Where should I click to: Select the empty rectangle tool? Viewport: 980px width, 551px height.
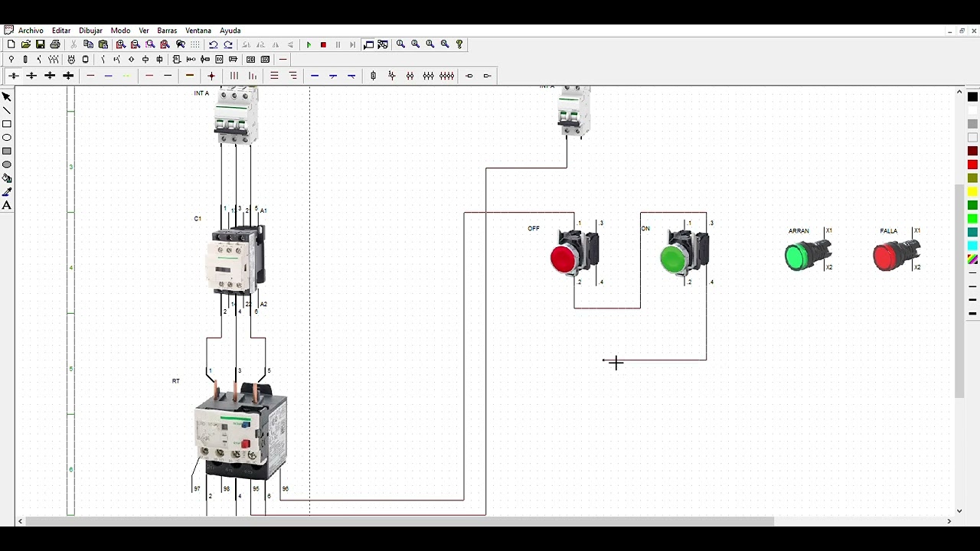tap(7, 124)
